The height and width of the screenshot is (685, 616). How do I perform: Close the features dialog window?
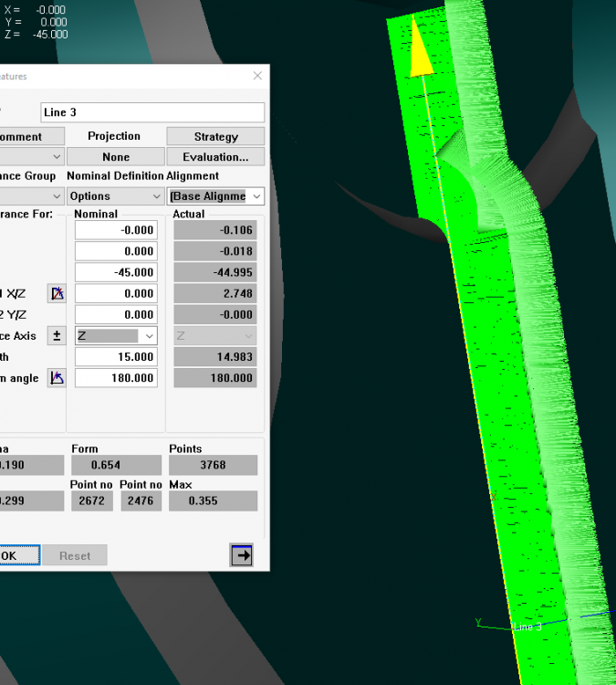tap(257, 77)
